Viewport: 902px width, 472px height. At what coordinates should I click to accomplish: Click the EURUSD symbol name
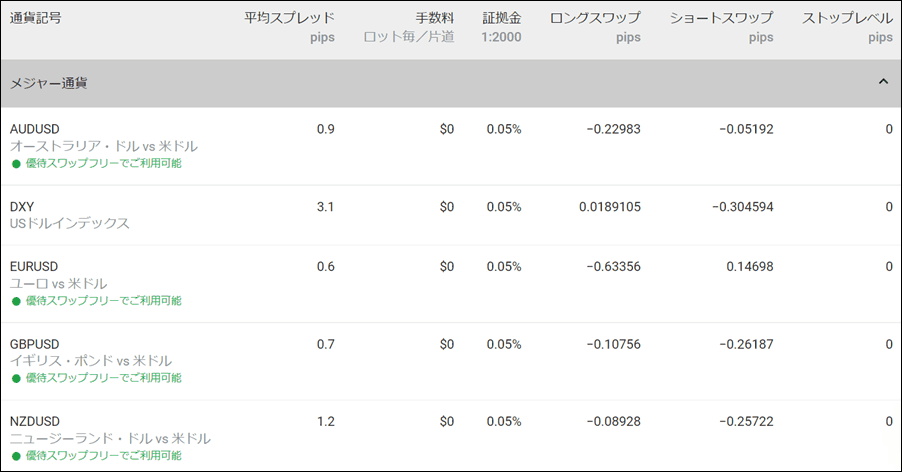tap(34, 266)
